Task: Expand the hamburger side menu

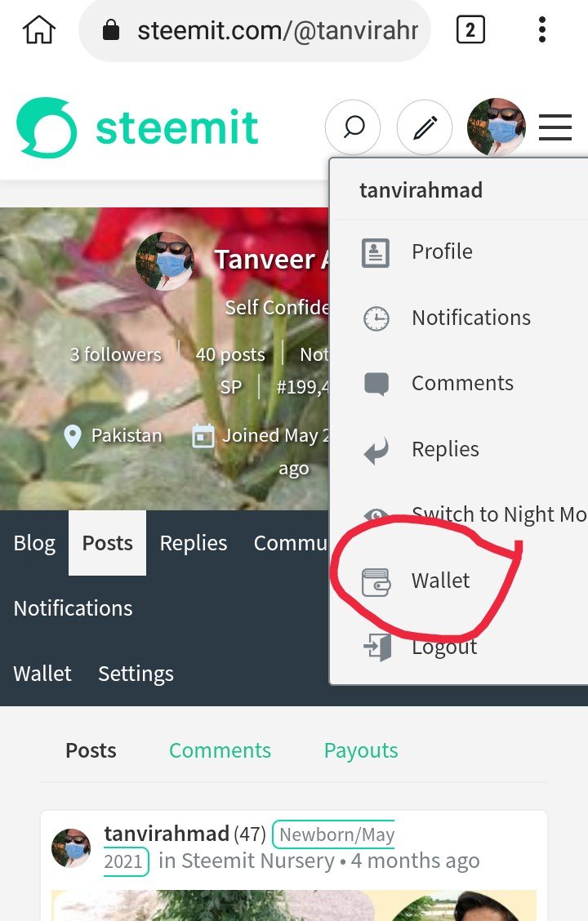Action: [x=555, y=127]
